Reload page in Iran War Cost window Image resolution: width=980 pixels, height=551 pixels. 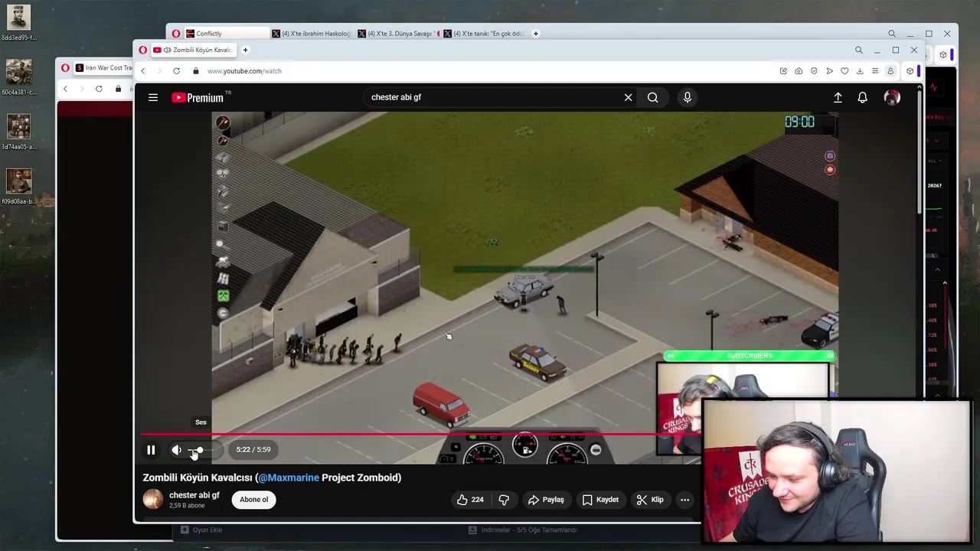tap(99, 89)
